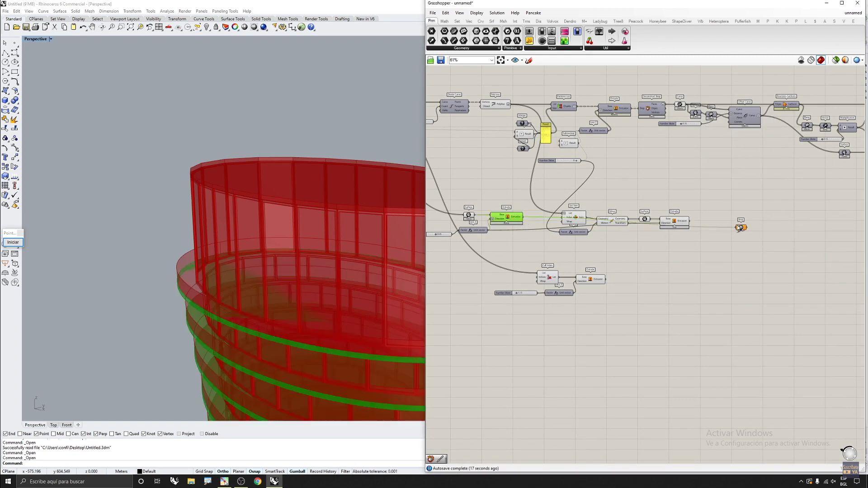
Task: Click the blue sphere Render icon
Action: [x=264, y=27]
